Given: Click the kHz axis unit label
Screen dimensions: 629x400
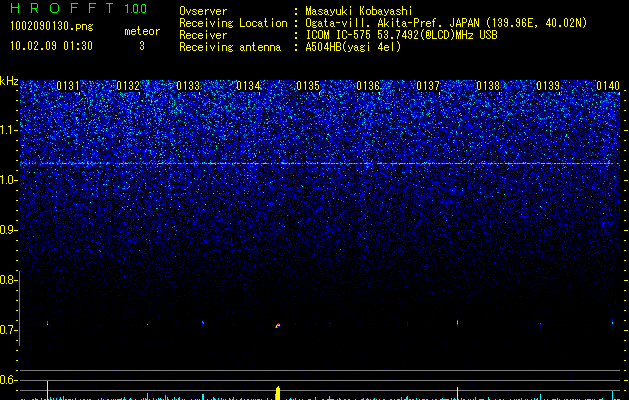Looking at the screenshot, I should click(x=9, y=81).
